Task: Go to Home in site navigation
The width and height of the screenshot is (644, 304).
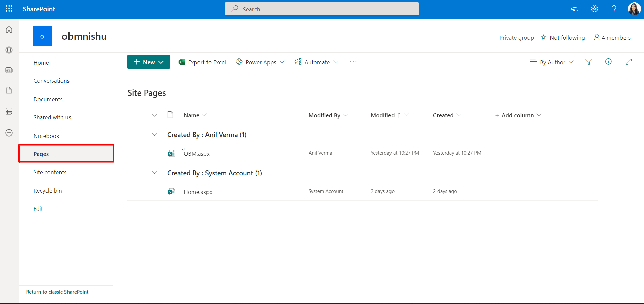Action: 41,63
